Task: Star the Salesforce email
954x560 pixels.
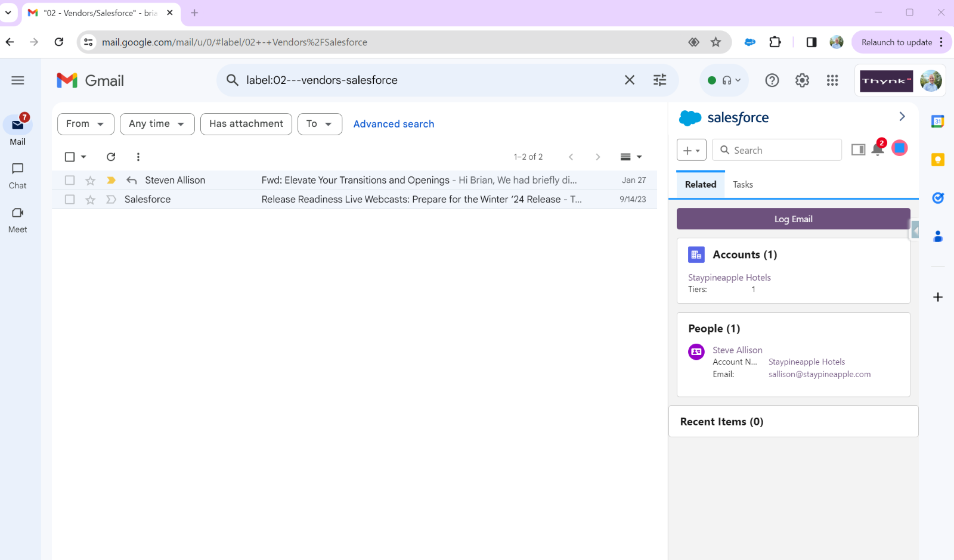Action: click(x=91, y=200)
